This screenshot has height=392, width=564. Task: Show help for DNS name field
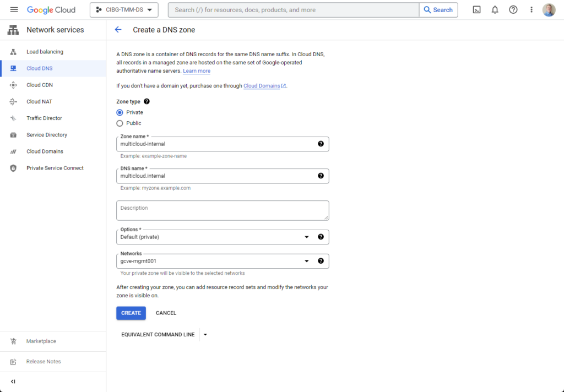[321, 176]
